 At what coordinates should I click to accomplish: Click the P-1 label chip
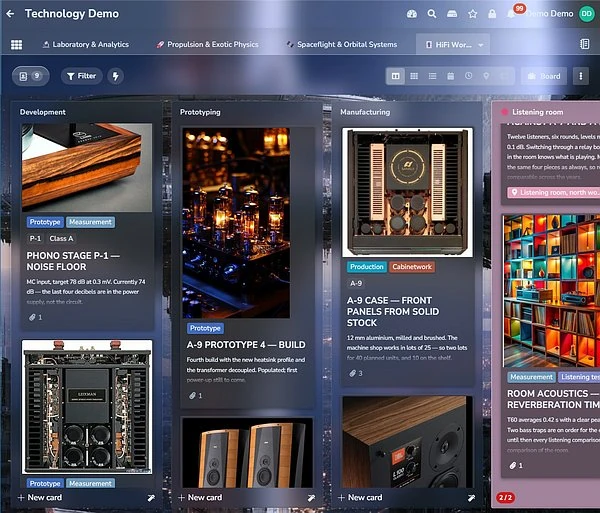click(35, 238)
